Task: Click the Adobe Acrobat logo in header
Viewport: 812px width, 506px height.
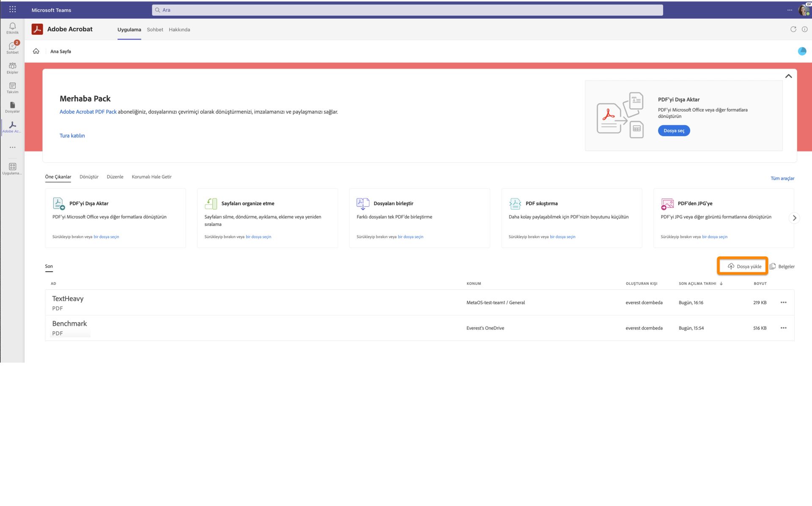Action: click(37, 29)
